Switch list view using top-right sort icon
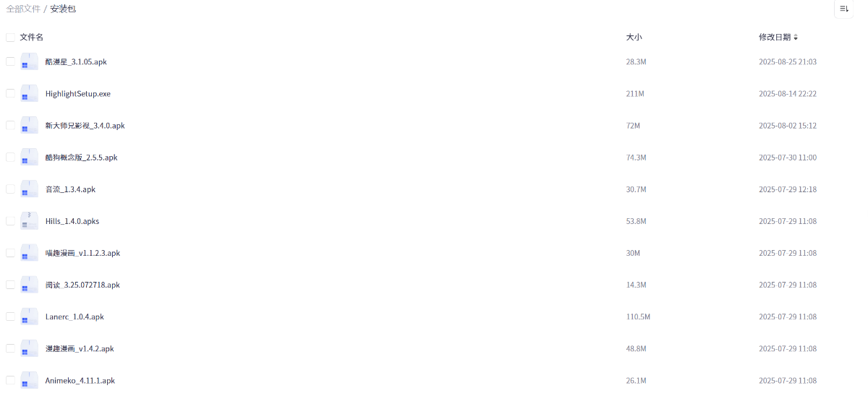 point(843,9)
